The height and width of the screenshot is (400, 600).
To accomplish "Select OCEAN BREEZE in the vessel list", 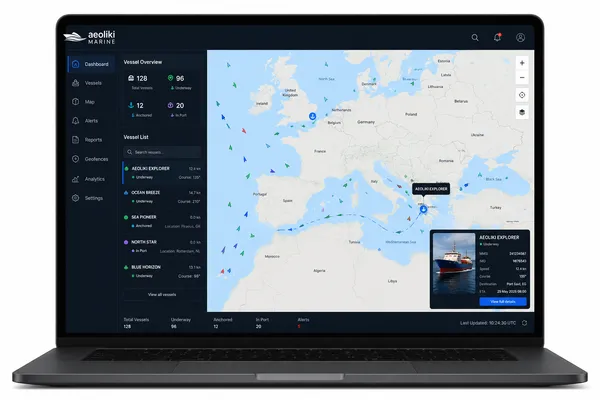I will click(162, 197).
